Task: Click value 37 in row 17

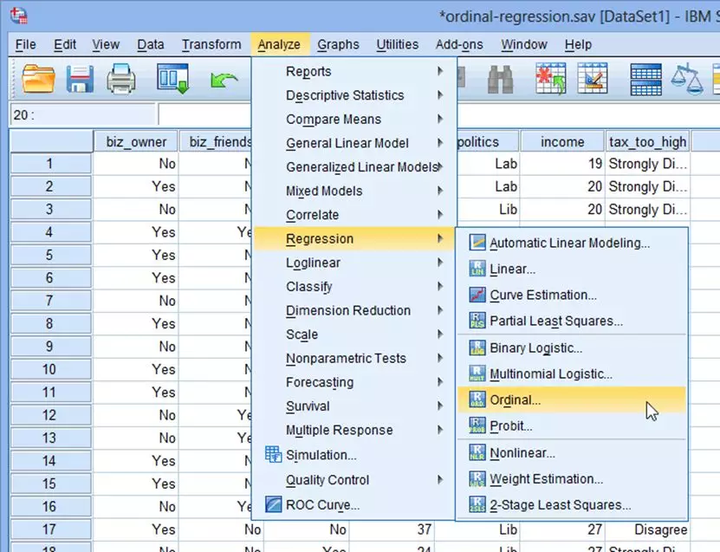Action: (x=392, y=529)
